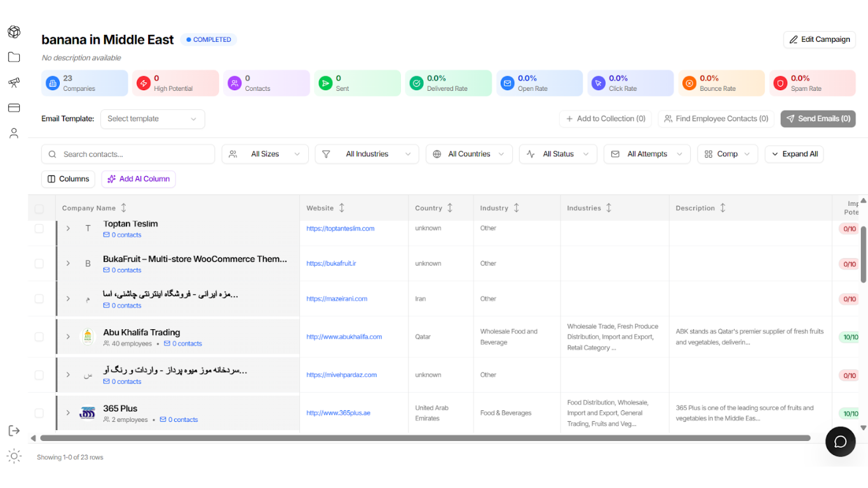Open the Select template dropdown
This screenshot has width=868, height=488.
tap(153, 119)
